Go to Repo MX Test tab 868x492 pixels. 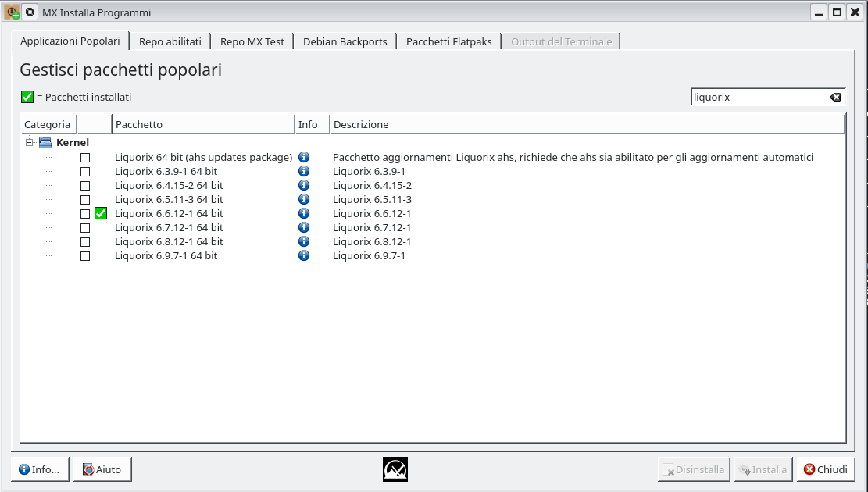pyautogui.click(x=252, y=41)
